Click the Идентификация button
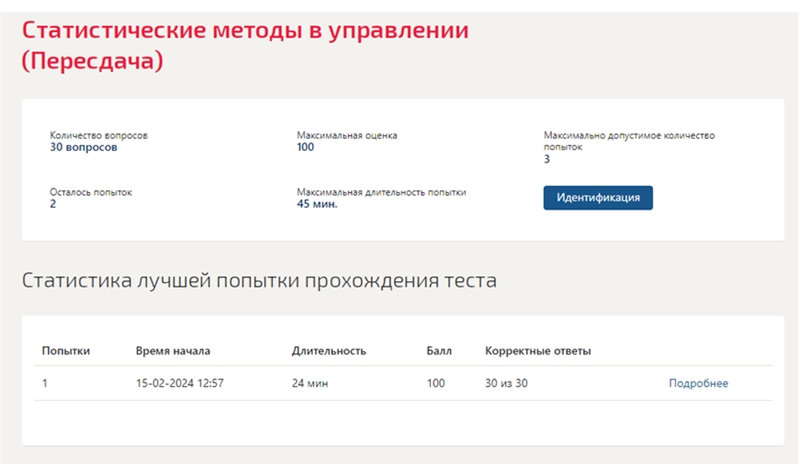 coord(597,198)
